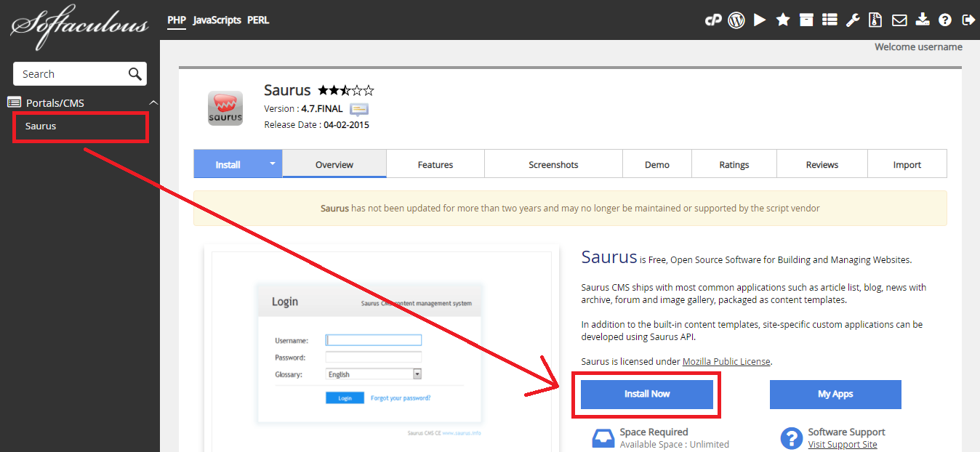Click the search magnifier icon
Screen dimensions: 980x452
click(x=134, y=73)
